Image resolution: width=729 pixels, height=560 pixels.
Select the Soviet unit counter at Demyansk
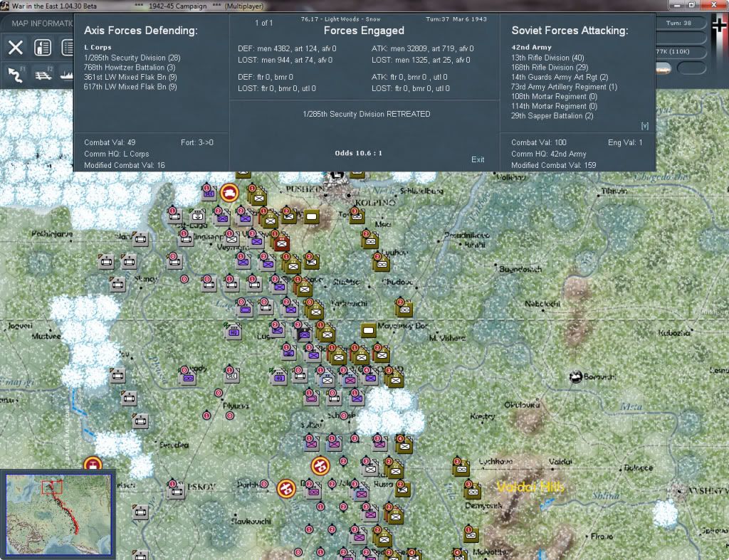(x=473, y=490)
